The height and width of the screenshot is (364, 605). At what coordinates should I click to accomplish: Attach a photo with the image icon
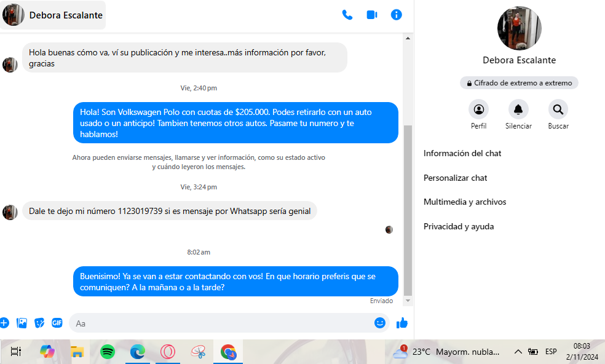point(22,323)
